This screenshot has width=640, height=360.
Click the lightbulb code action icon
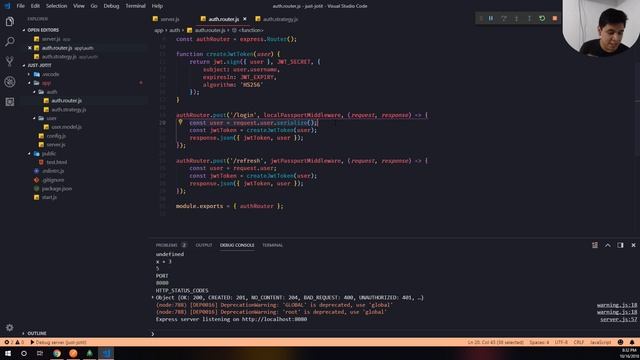(180, 122)
